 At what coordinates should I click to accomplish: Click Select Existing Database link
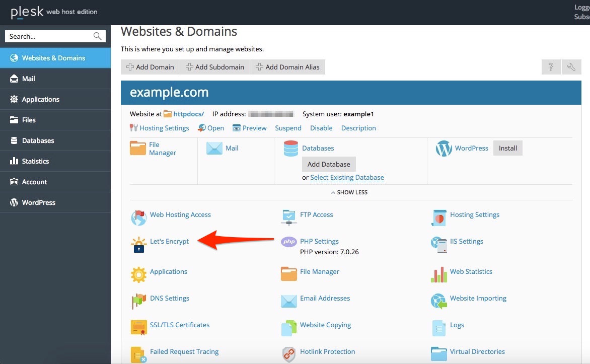pos(347,177)
